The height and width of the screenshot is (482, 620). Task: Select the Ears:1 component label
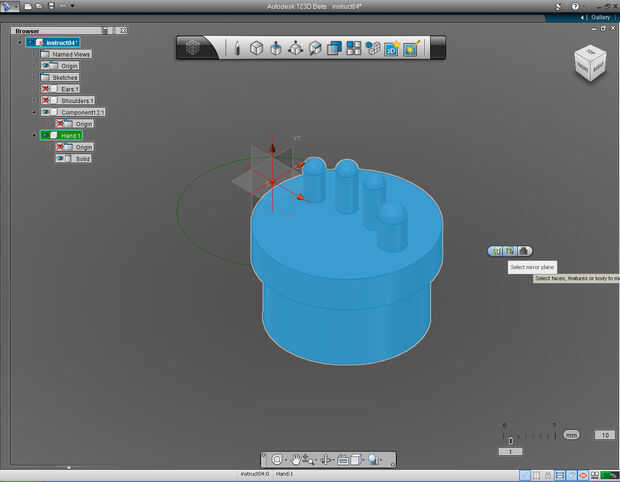[70, 89]
